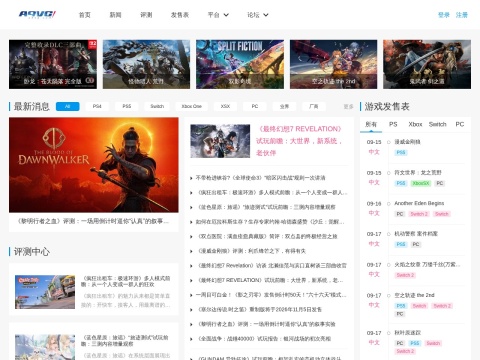The width and height of the screenshot is (480, 360).
Task: Open the 空之轨迹 the 2nd release entry
Action: tap(414, 295)
